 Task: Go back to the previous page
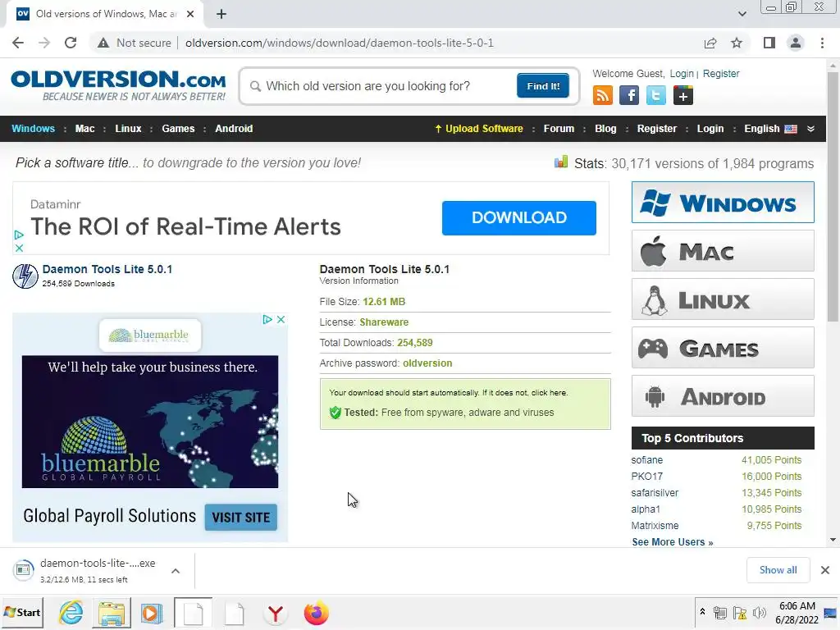pos(18,43)
